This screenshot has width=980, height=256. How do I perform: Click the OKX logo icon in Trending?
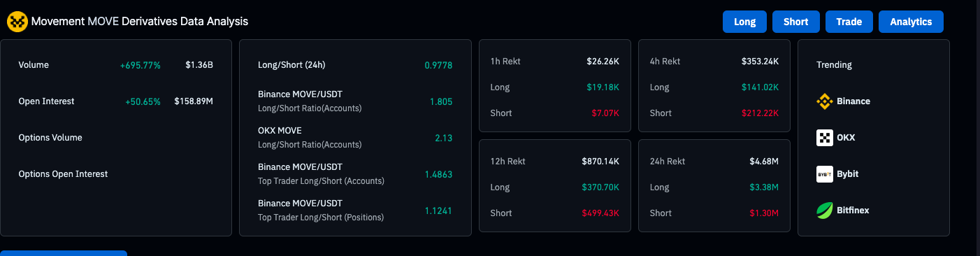coord(825,138)
